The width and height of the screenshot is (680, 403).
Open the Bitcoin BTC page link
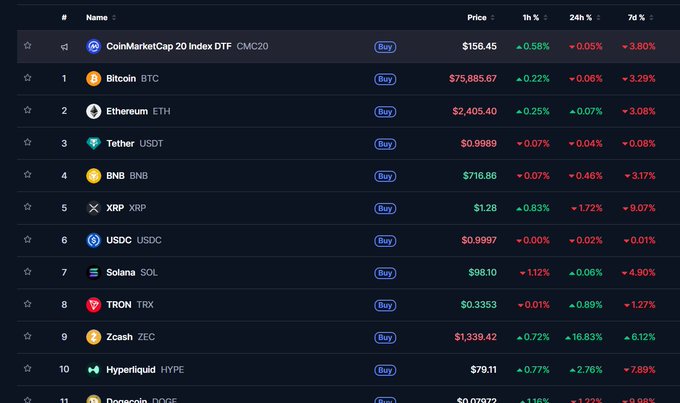(x=132, y=79)
